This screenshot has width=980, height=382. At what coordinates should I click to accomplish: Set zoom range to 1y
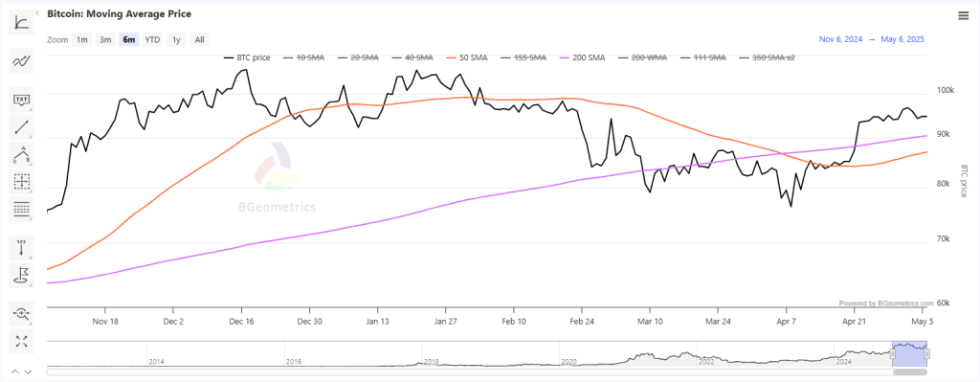[176, 39]
